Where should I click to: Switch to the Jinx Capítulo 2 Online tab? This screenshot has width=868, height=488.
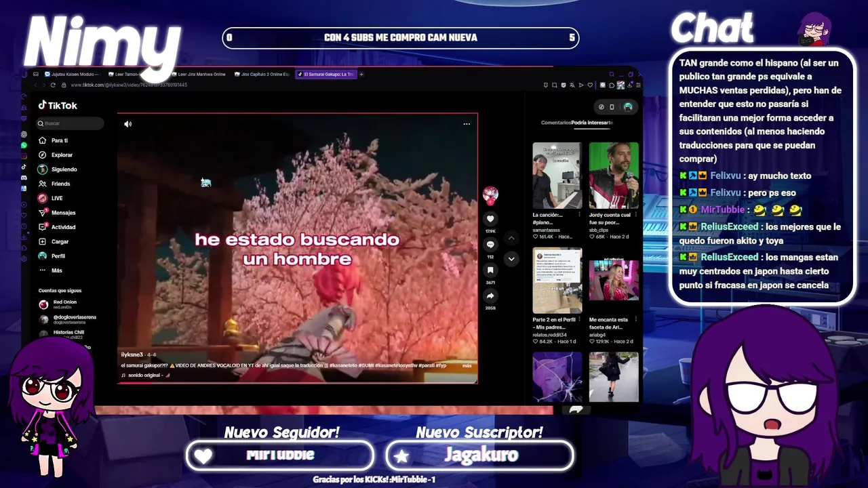coord(262,74)
